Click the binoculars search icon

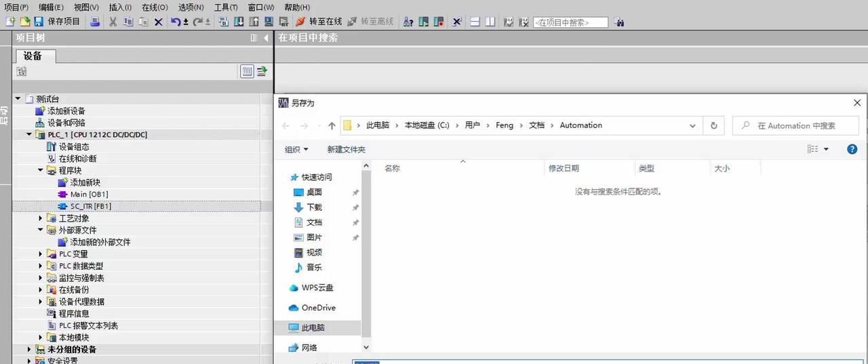(619, 22)
